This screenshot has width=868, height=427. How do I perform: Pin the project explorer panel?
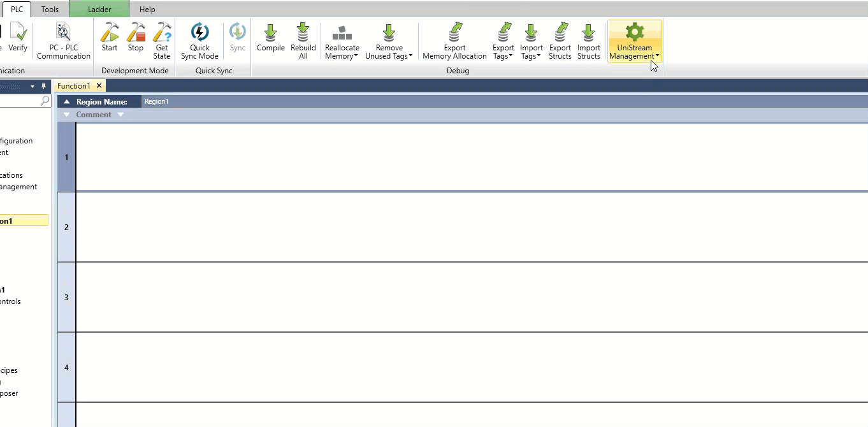coord(44,86)
